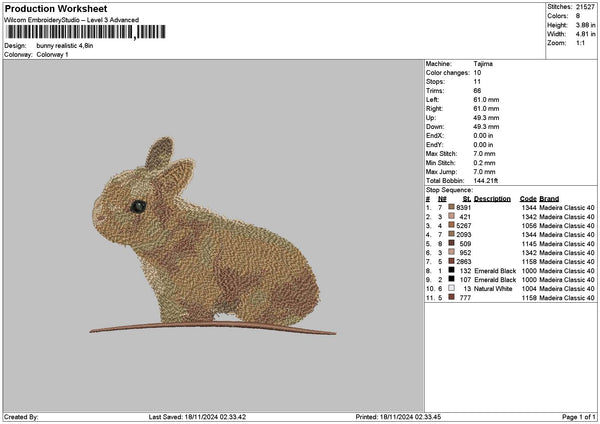
Task: Click the St. column header
Action: point(466,198)
